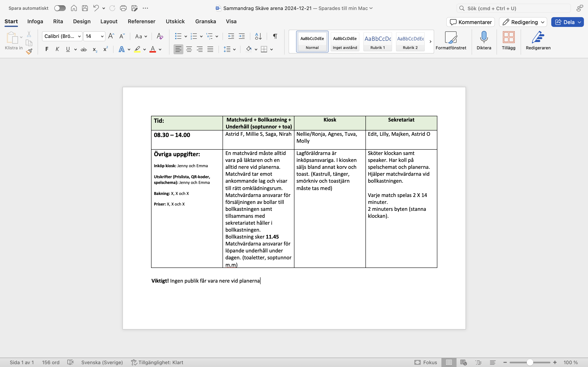
Task: Toggle the Spara automatiskt switch
Action: pos(60,8)
